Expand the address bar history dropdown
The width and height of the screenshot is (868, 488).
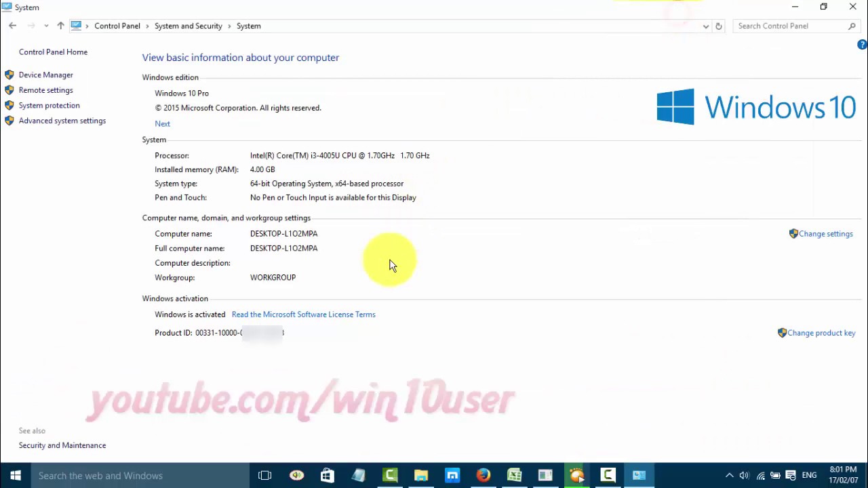pos(706,26)
